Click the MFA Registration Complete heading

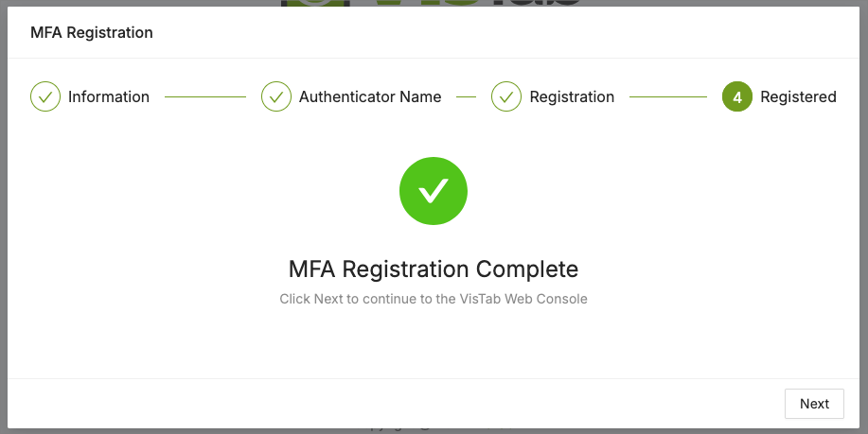434,269
